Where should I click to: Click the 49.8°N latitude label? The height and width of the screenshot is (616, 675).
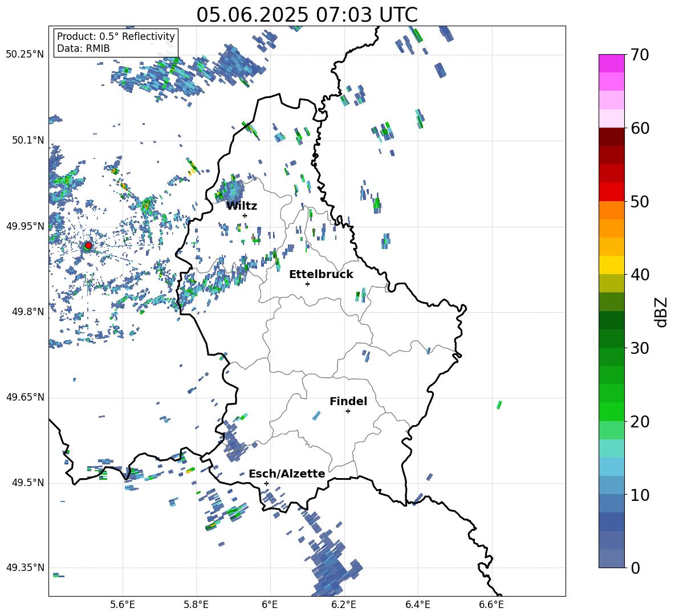pyautogui.click(x=28, y=312)
